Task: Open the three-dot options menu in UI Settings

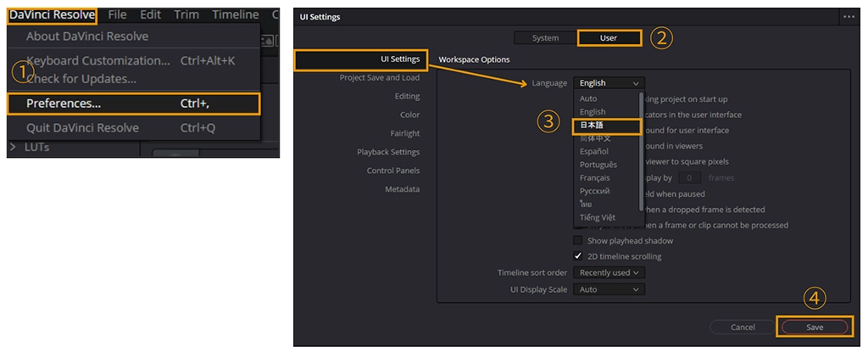Action: (849, 17)
